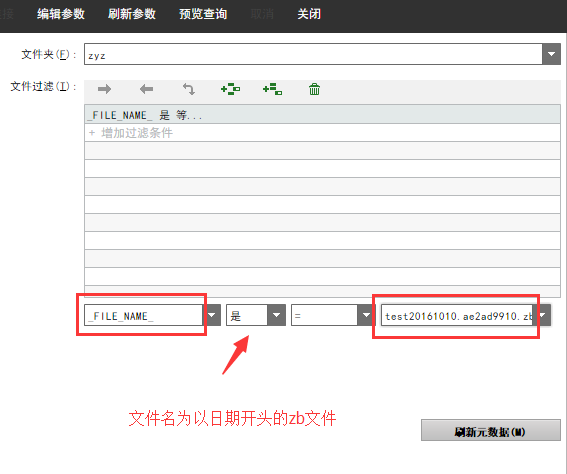Delete filter with the trash can icon
Screen dimensions: 567x474
[314, 89]
